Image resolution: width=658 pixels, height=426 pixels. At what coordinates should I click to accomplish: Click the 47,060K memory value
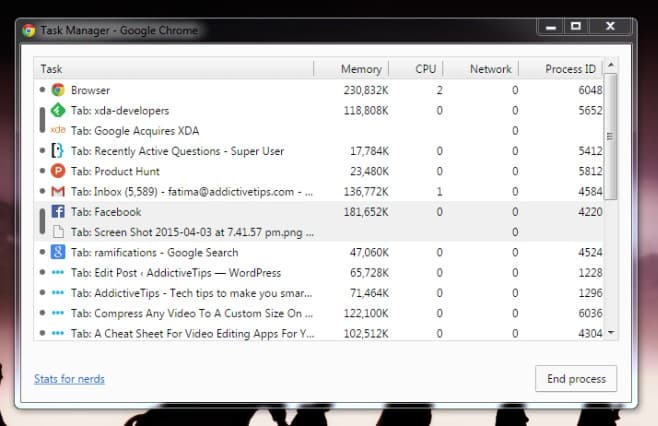(x=369, y=253)
